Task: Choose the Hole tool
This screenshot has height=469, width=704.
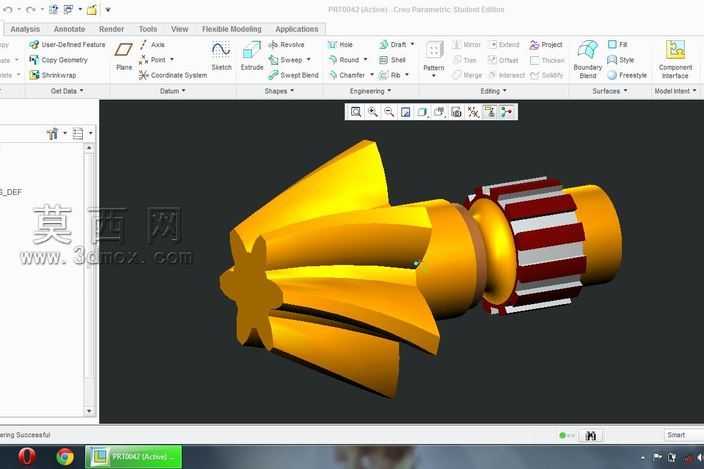Action: click(341, 44)
